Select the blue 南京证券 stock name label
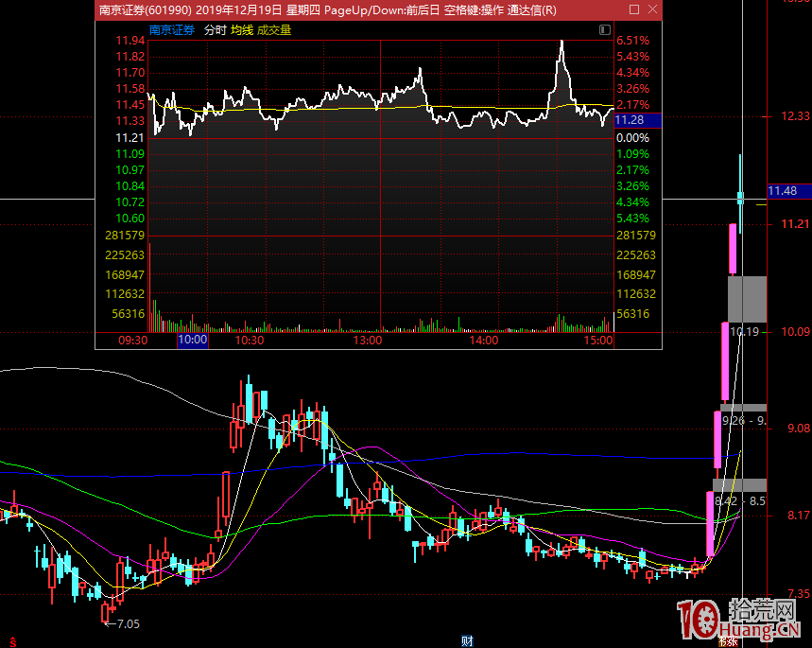The image size is (812, 648). pyautogui.click(x=172, y=30)
